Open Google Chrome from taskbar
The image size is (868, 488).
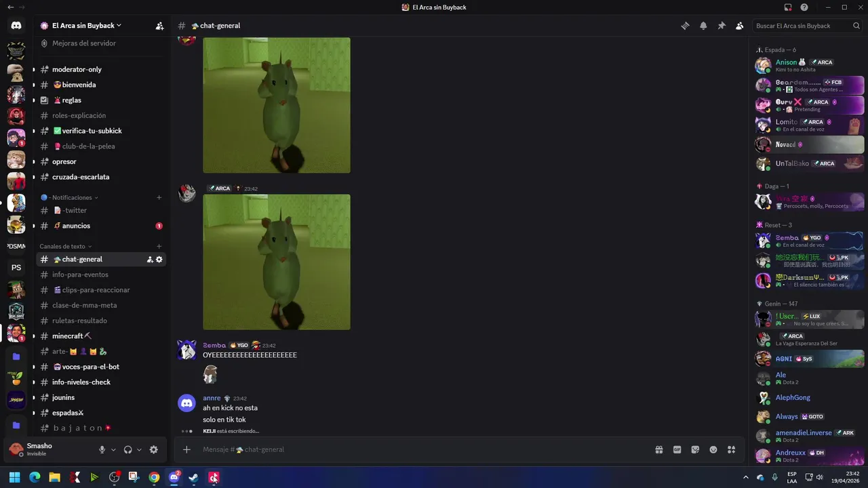point(154,477)
